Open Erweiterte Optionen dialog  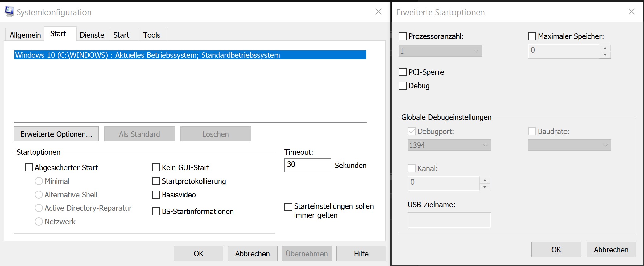pos(56,134)
